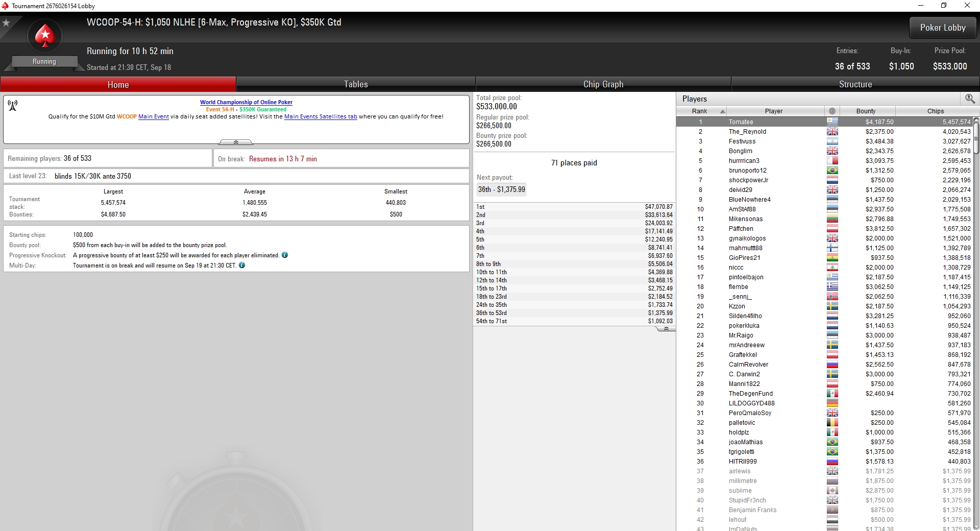
Task: Open the Home tab
Action: (x=118, y=84)
